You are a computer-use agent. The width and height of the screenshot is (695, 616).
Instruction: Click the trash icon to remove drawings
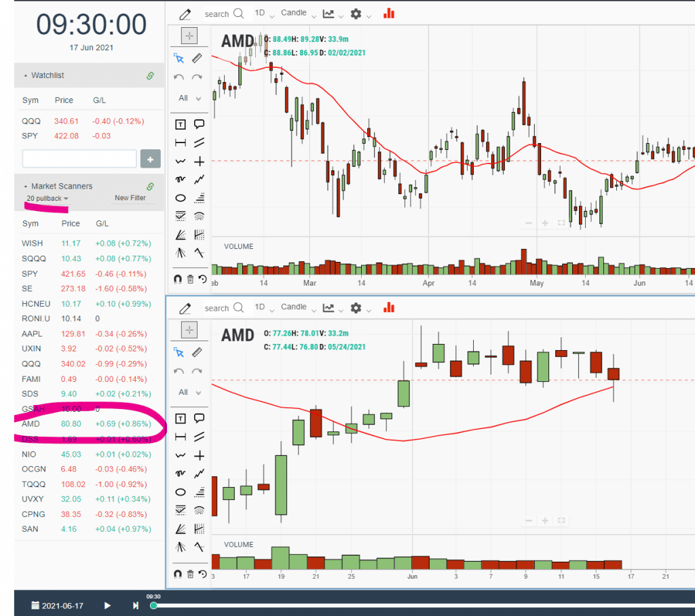point(190,279)
